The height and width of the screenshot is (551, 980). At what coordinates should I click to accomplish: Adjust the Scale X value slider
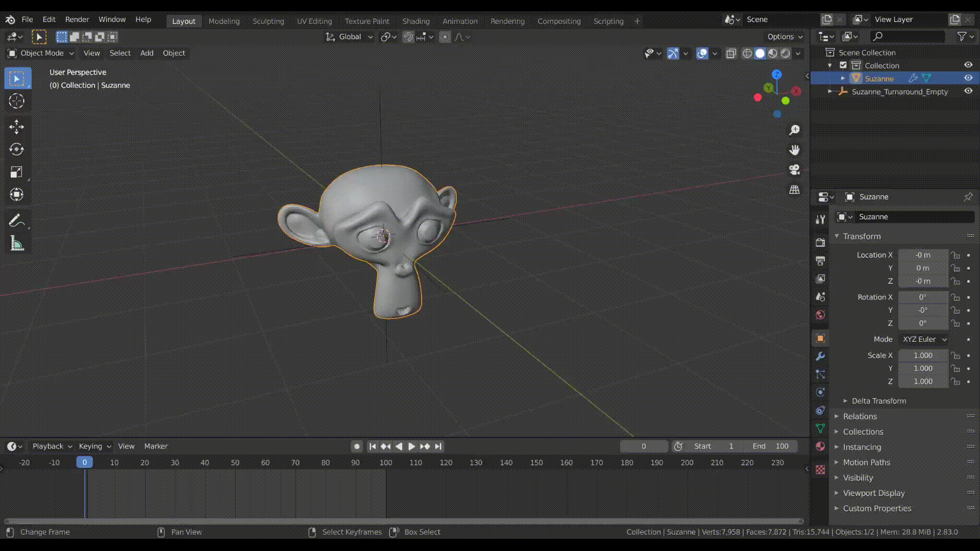pos(923,356)
